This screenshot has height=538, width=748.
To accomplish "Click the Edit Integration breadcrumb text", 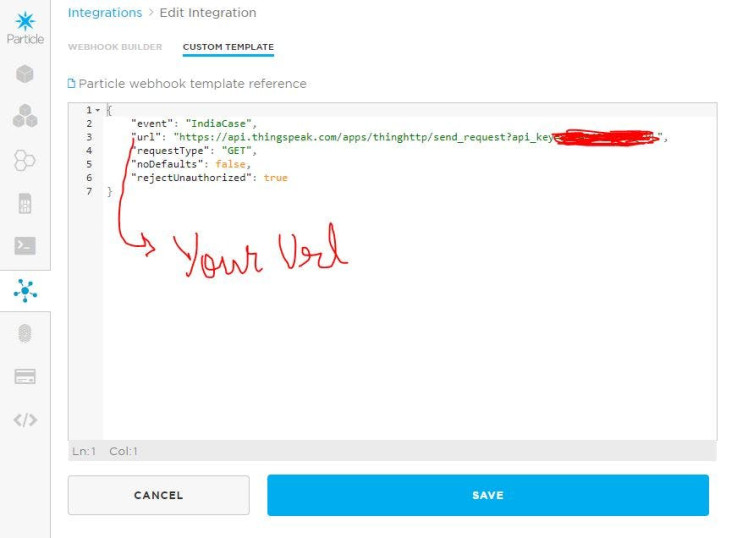I will 208,13.
